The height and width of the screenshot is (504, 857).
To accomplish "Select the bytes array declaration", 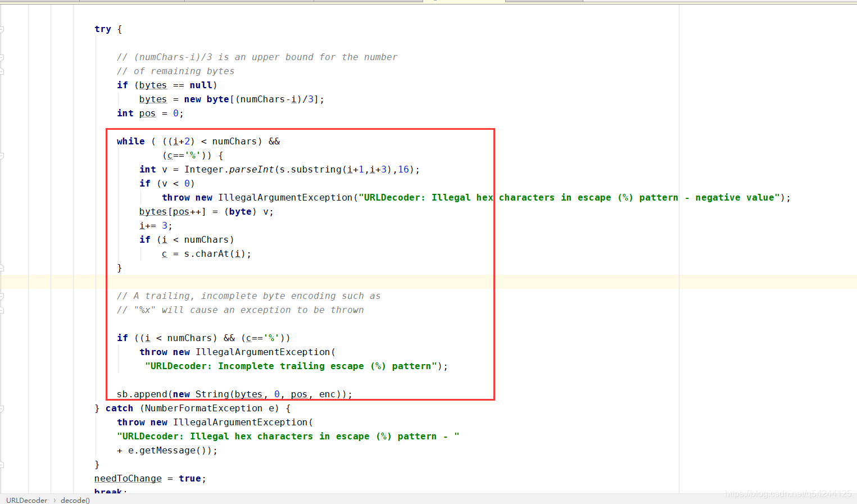I will 153,99.
